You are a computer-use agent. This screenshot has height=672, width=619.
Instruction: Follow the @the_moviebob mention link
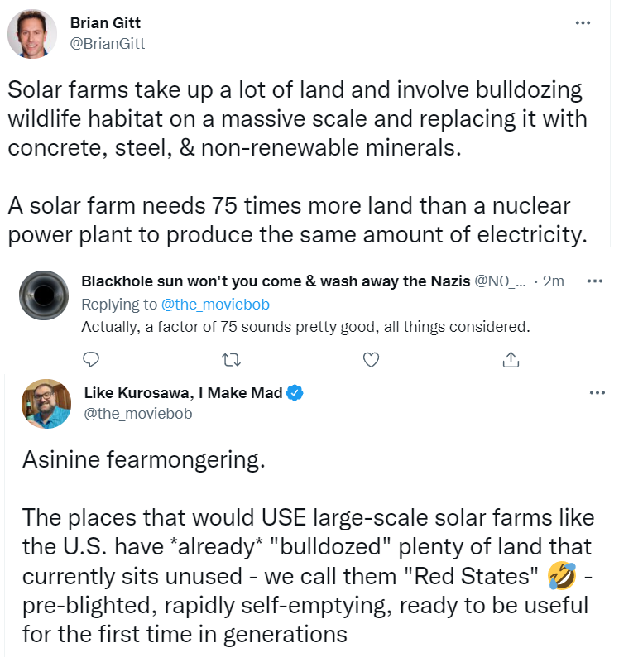coord(215,305)
